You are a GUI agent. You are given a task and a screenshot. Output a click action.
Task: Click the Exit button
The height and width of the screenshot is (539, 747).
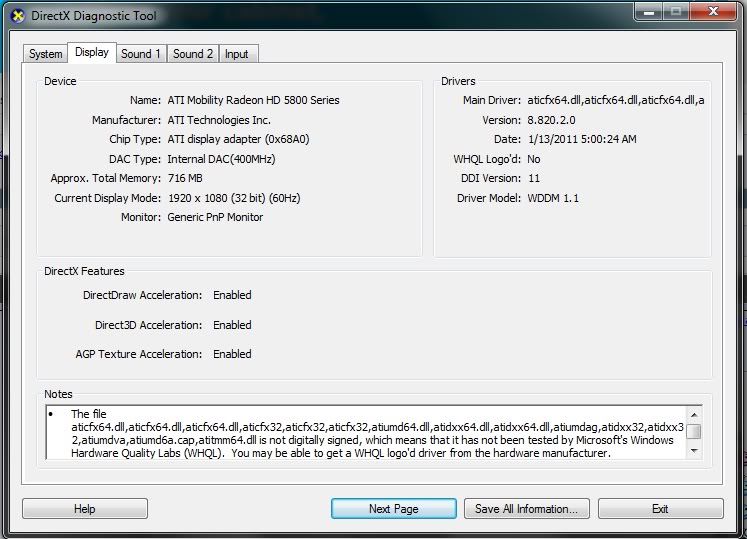[x=660, y=509]
